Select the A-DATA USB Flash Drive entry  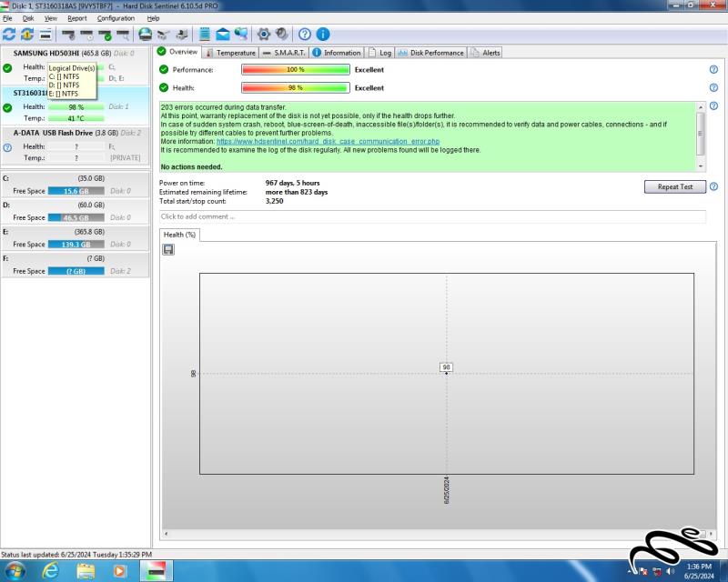[76, 145]
